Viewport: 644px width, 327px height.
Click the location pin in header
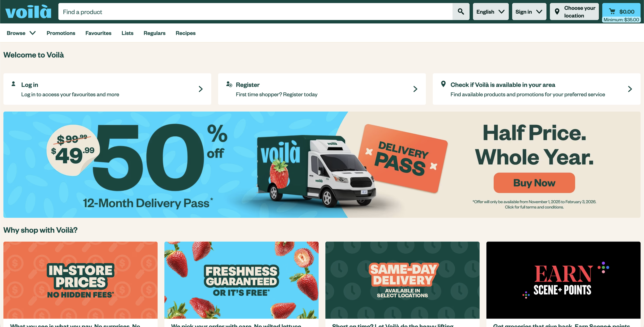tap(557, 12)
